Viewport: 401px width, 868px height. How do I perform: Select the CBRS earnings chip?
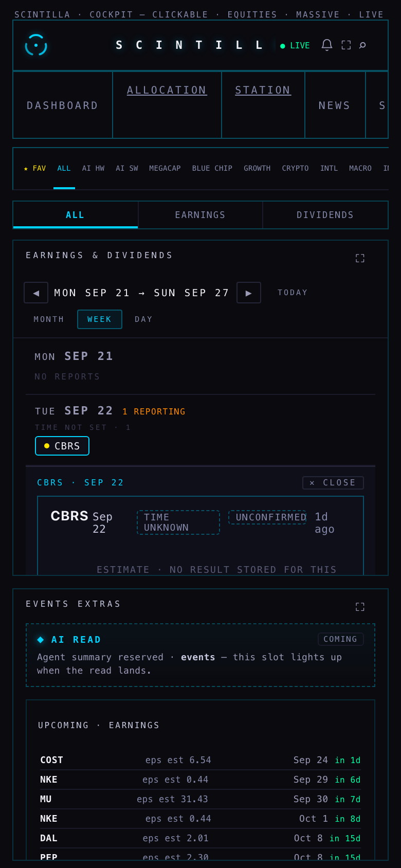click(62, 446)
